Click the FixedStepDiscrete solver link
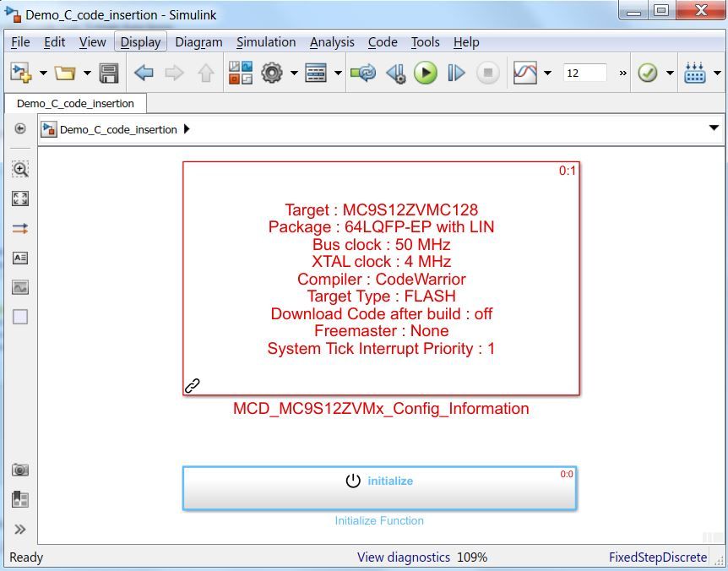The height and width of the screenshot is (571, 728). [658, 557]
